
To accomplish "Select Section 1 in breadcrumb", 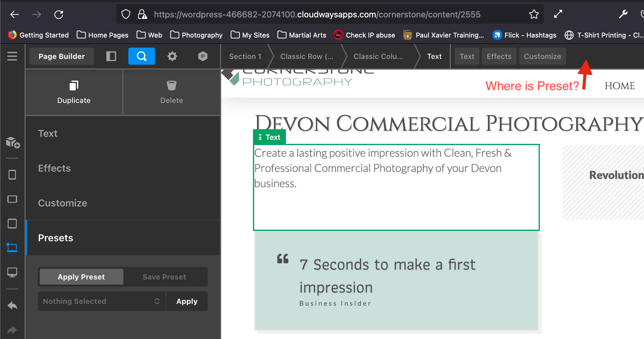I will click(245, 56).
